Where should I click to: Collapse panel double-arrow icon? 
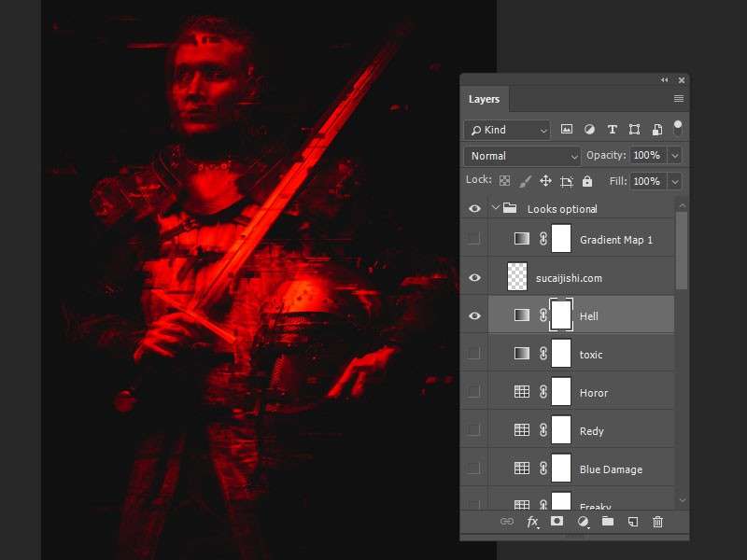tap(664, 80)
